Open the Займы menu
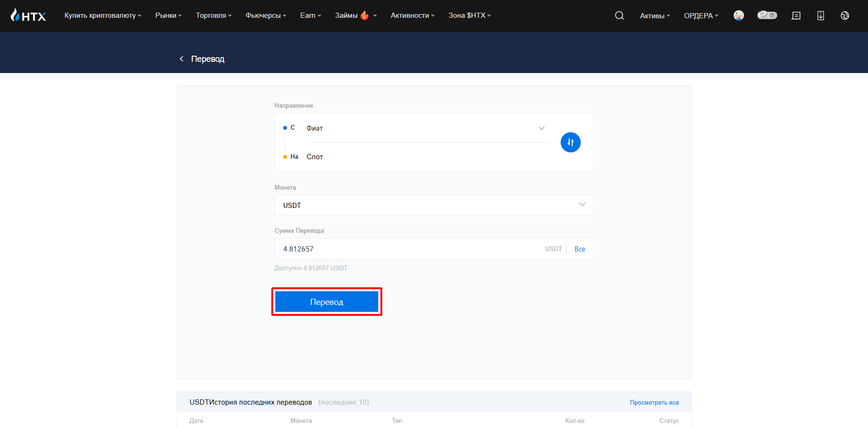The width and height of the screenshot is (868, 428). (x=356, y=15)
